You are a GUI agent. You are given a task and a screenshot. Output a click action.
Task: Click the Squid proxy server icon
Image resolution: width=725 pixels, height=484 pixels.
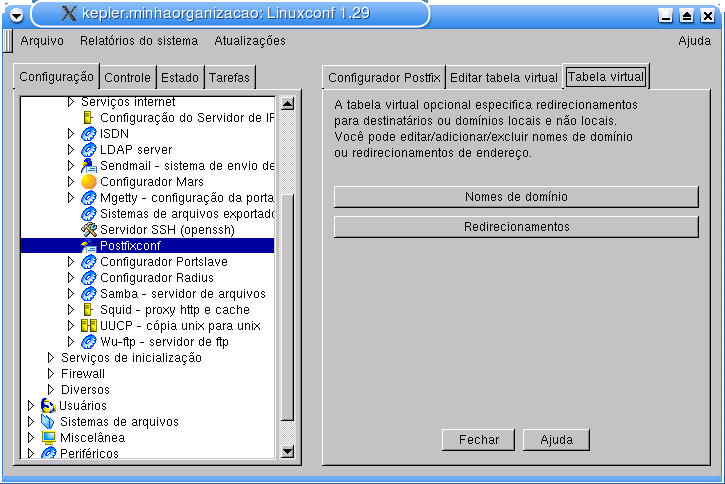pyautogui.click(x=87, y=310)
